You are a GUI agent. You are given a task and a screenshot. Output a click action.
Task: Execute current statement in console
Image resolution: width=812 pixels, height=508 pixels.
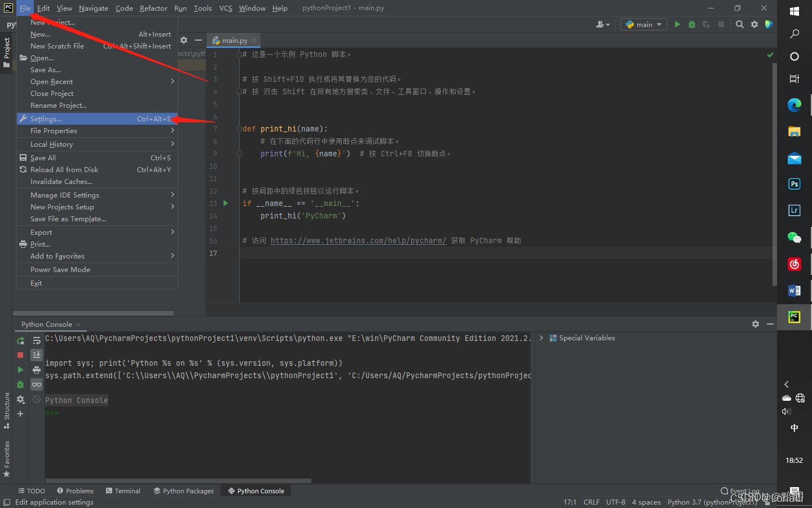[20, 370]
